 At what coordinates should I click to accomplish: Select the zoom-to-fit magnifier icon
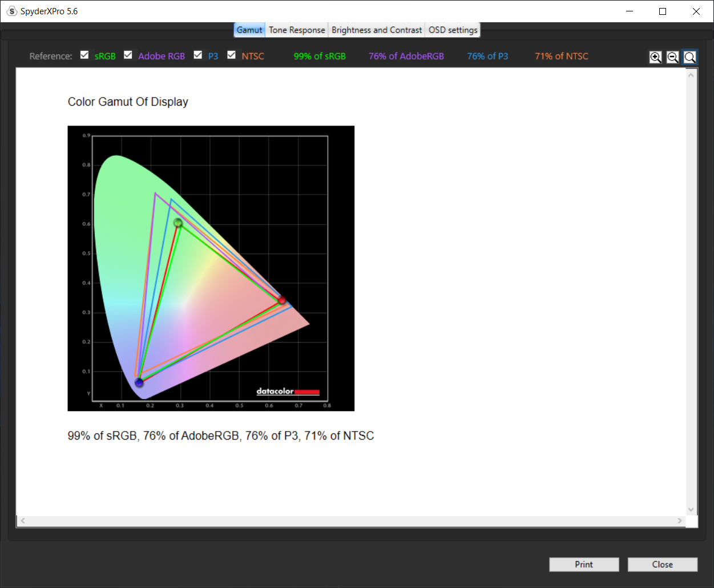click(690, 57)
